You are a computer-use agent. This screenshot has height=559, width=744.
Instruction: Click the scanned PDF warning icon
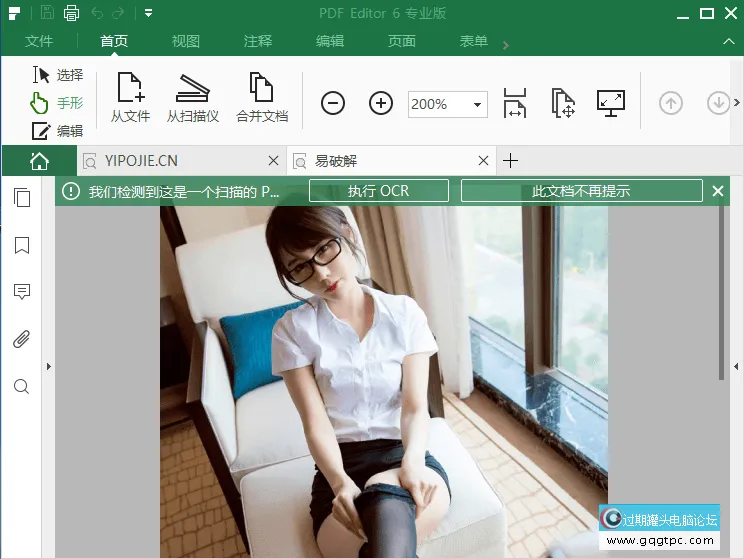(x=71, y=191)
